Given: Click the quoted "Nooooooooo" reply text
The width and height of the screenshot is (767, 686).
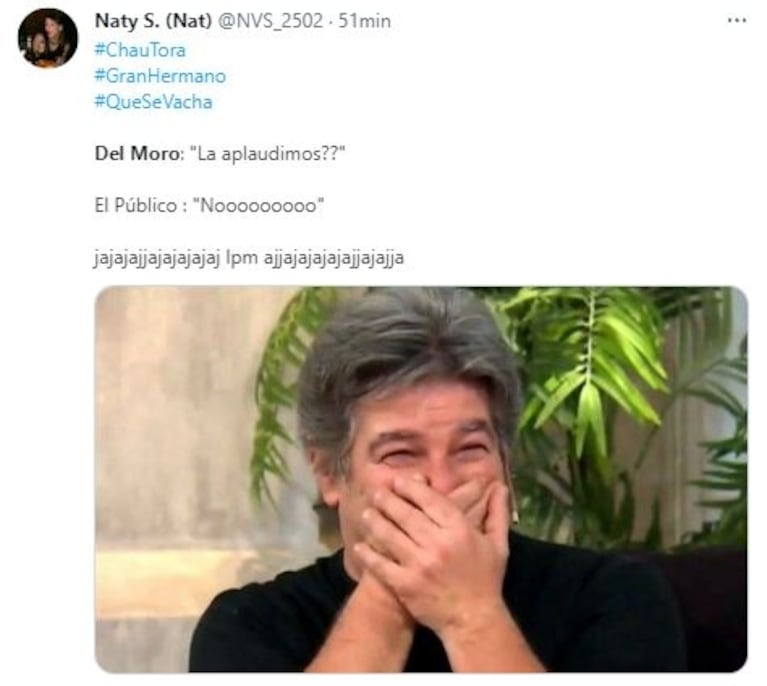Looking at the screenshot, I should coord(259,206).
